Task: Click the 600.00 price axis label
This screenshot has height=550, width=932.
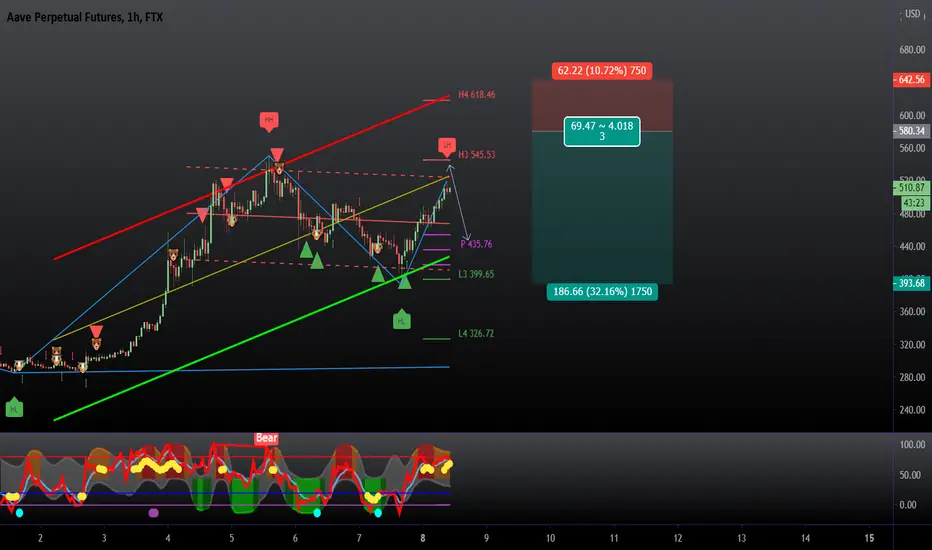Action: coord(912,115)
